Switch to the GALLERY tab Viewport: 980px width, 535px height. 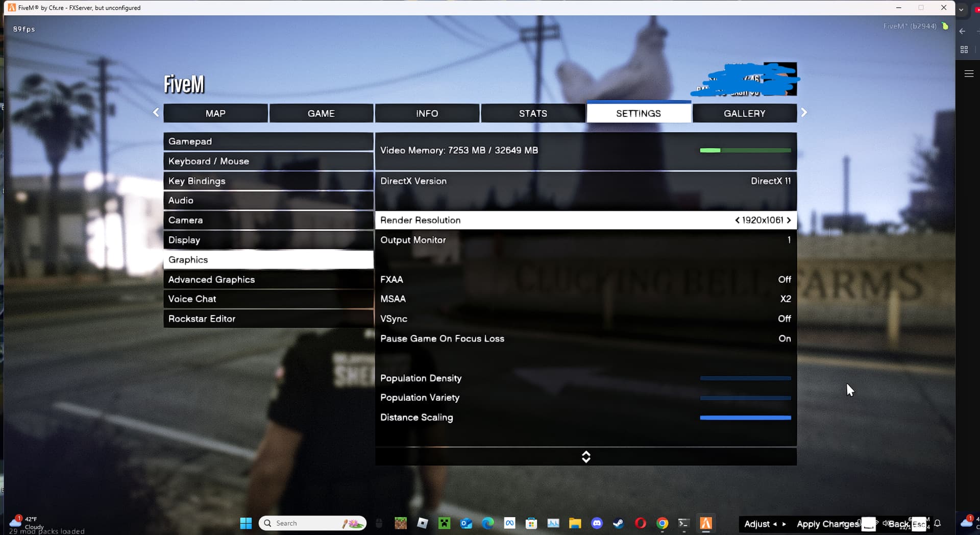tap(744, 113)
